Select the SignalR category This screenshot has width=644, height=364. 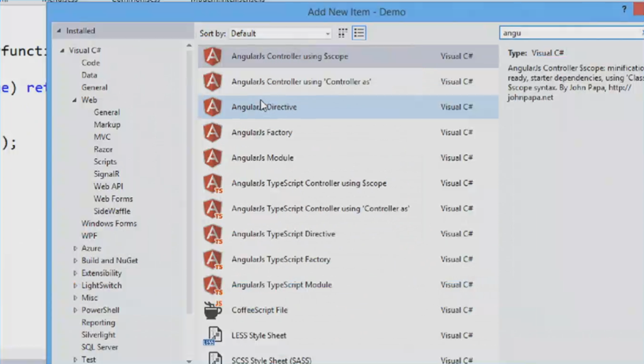click(x=106, y=174)
